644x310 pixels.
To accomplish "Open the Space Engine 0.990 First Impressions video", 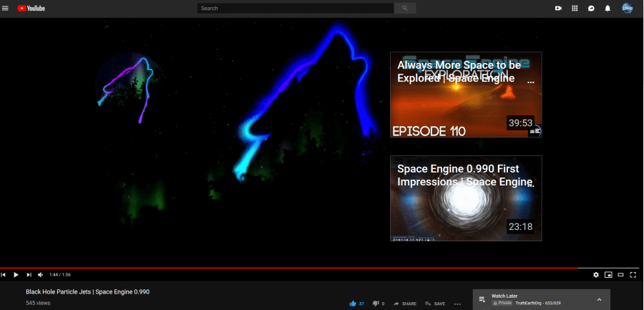I will 466,198.
